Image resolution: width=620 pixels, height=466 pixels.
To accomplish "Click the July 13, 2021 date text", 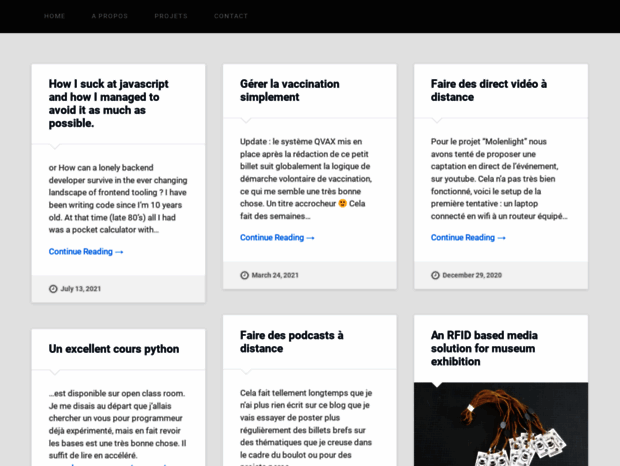I will click(81, 289).
